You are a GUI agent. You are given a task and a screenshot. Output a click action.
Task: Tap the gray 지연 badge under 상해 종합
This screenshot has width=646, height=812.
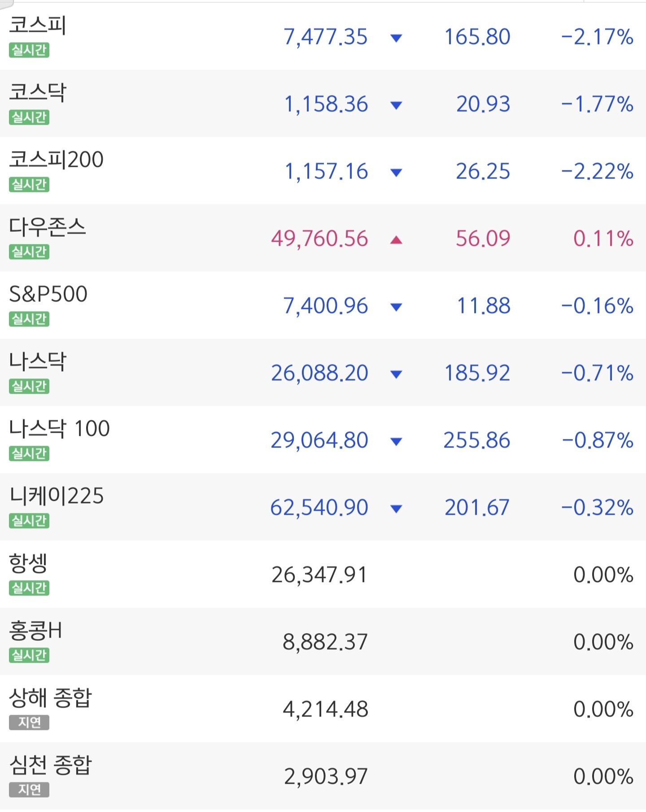[x=29, y=722]
